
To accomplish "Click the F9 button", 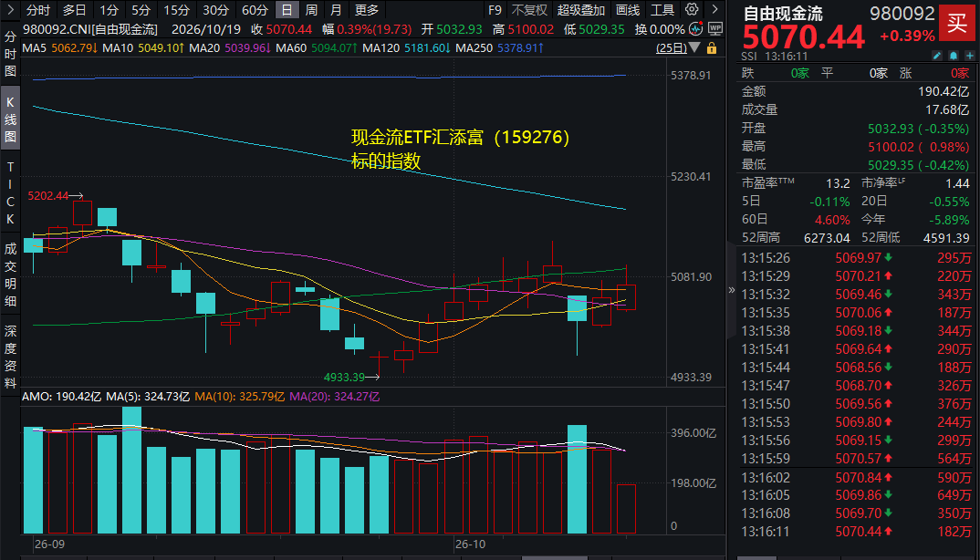I will click(x=495, y=10).
